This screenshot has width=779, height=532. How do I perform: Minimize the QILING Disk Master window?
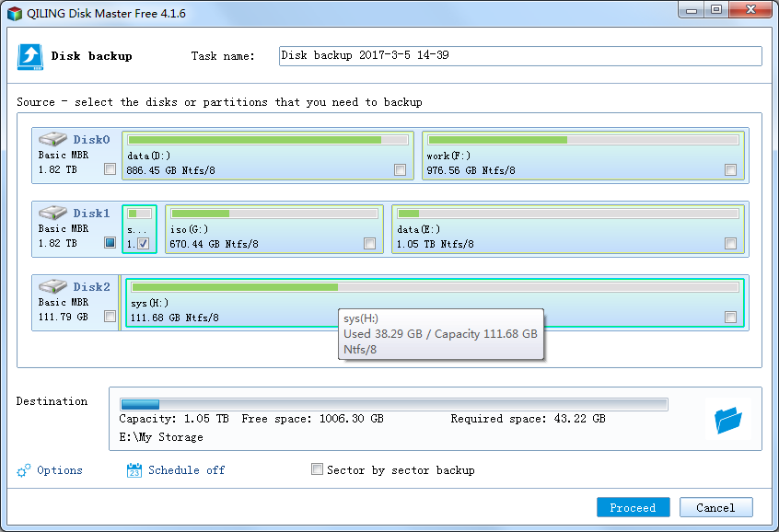tap(692, 9)
